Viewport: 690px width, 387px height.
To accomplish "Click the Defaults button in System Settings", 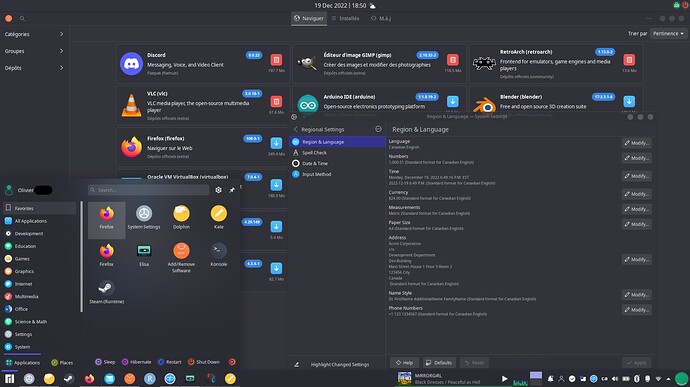I will point(439,363).
